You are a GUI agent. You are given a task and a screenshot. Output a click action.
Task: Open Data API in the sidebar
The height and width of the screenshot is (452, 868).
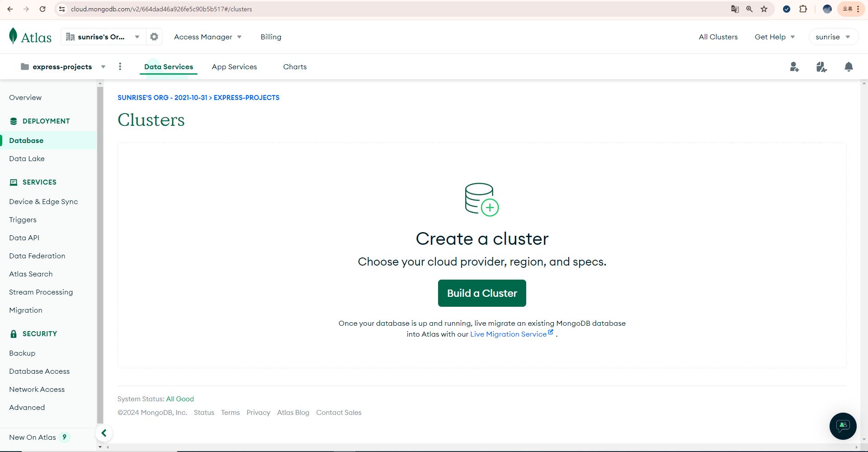point(24,238)
